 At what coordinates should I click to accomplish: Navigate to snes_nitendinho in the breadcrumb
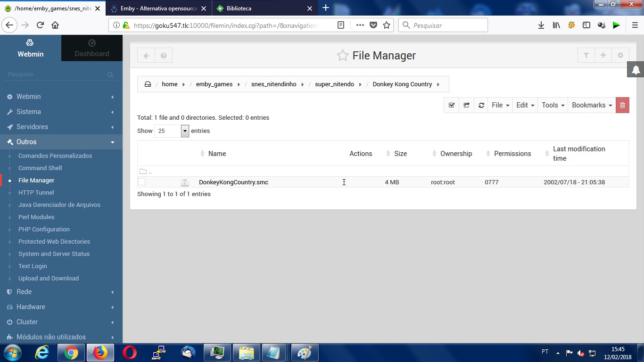(x=274, y=84)
